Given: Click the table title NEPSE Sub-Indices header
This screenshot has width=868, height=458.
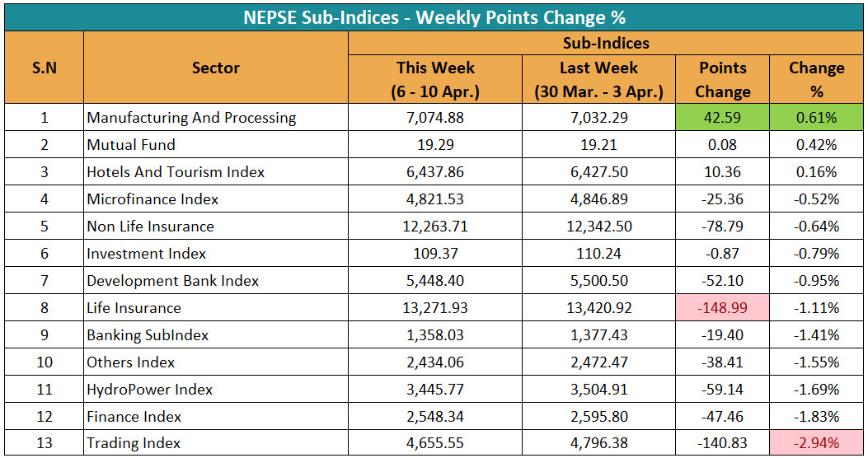Looking at the screenshot, I should pyautogui.click(x=434, y=17).
